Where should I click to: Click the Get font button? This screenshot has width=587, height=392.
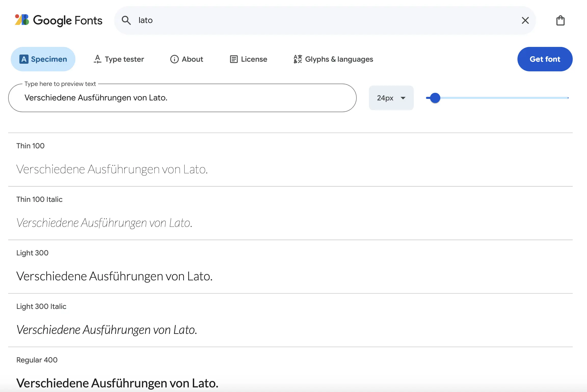tap(545, 59)
